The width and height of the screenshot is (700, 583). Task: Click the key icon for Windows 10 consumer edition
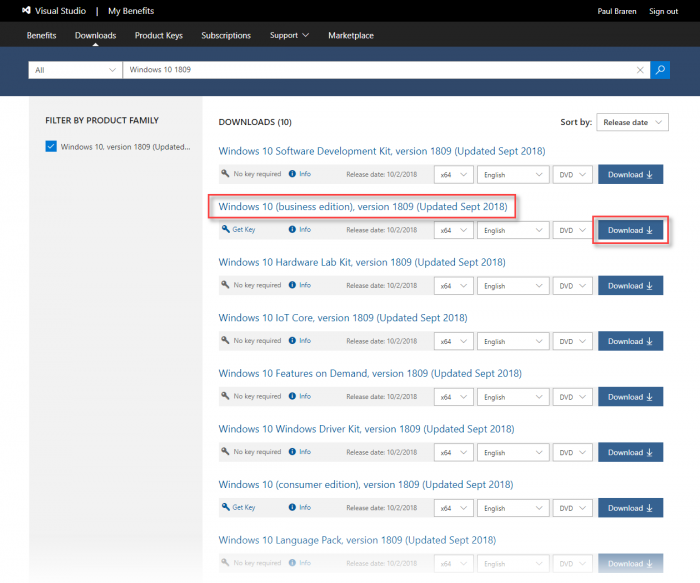coord(225,507)
